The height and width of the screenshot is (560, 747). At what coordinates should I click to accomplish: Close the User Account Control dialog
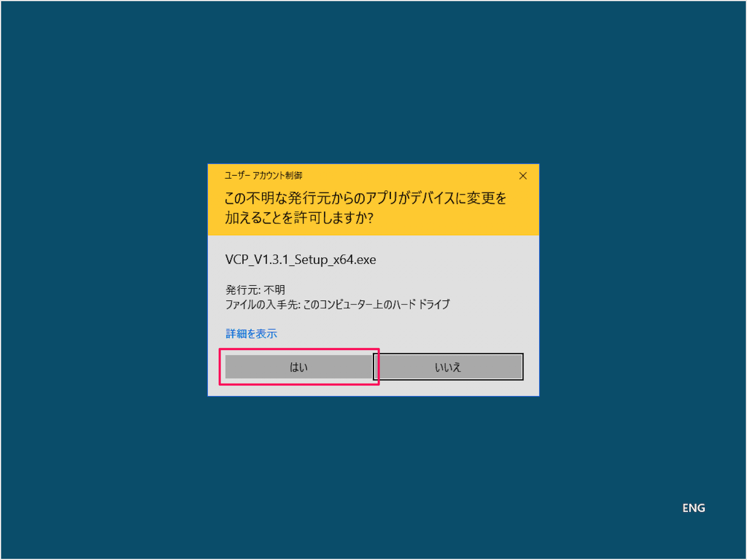523,176
